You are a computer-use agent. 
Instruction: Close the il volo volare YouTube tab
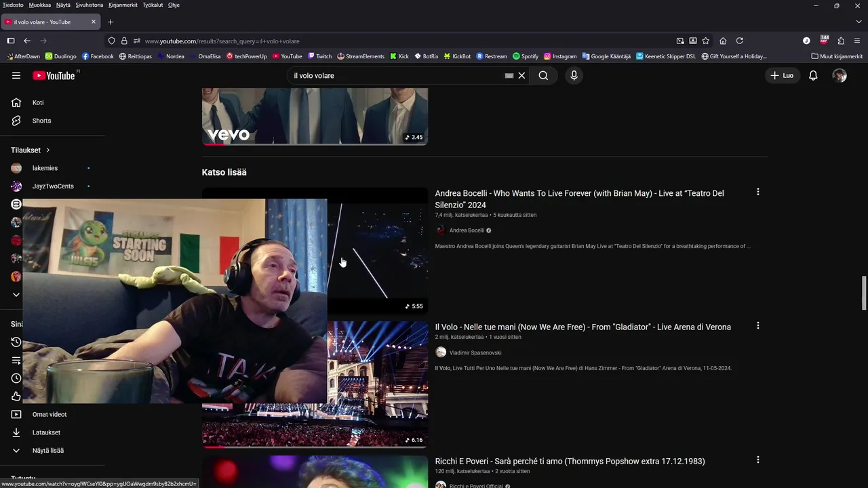94,22
